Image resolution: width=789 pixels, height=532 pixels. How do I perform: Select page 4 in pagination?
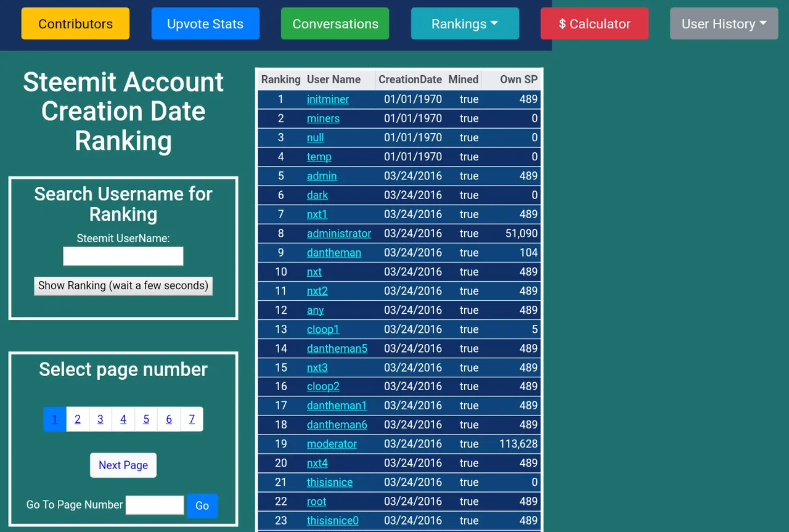pyautogui.click(x=123, y=419)
